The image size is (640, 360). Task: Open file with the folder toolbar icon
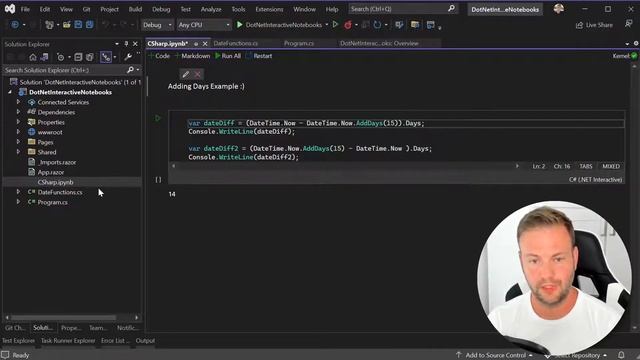point(67,25)
